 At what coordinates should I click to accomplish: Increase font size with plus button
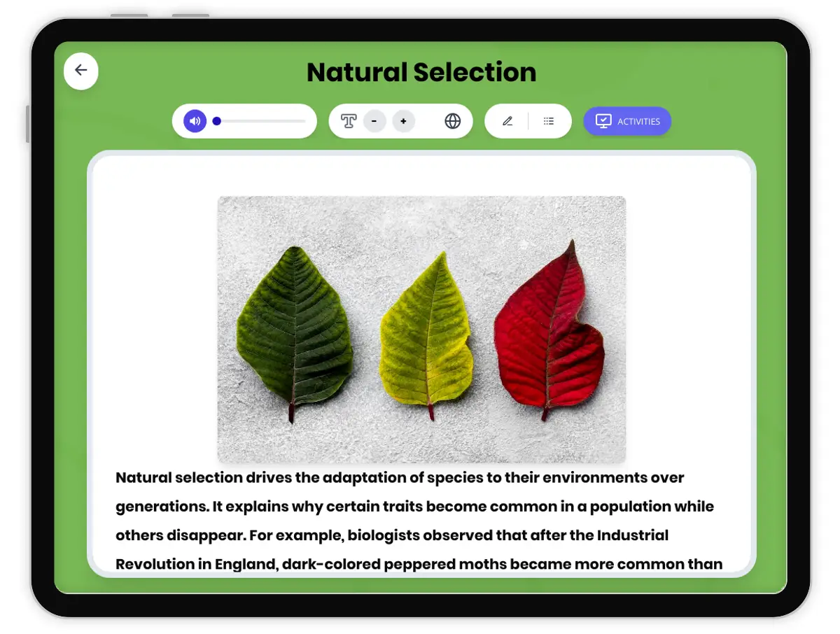(403, 121)
